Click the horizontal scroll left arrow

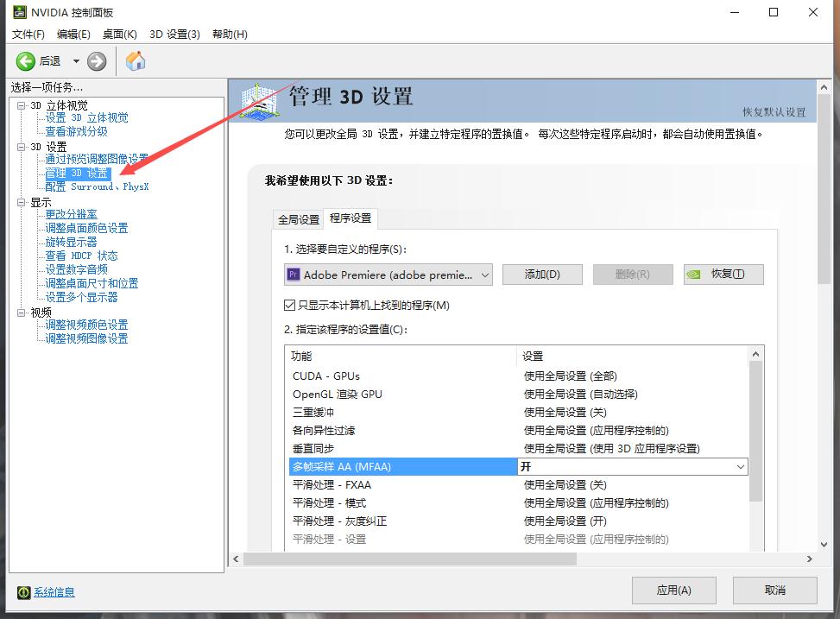[x=237, y=559]
